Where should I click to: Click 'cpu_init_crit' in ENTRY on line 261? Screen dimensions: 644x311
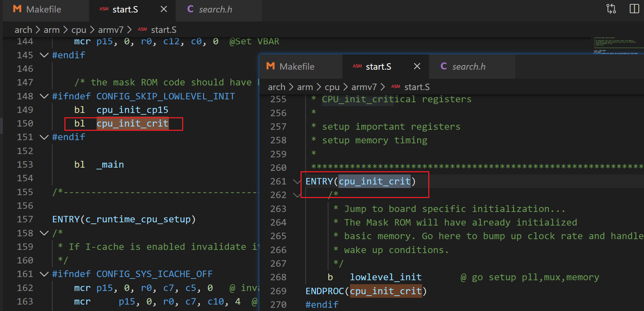[x=375, y=182]
